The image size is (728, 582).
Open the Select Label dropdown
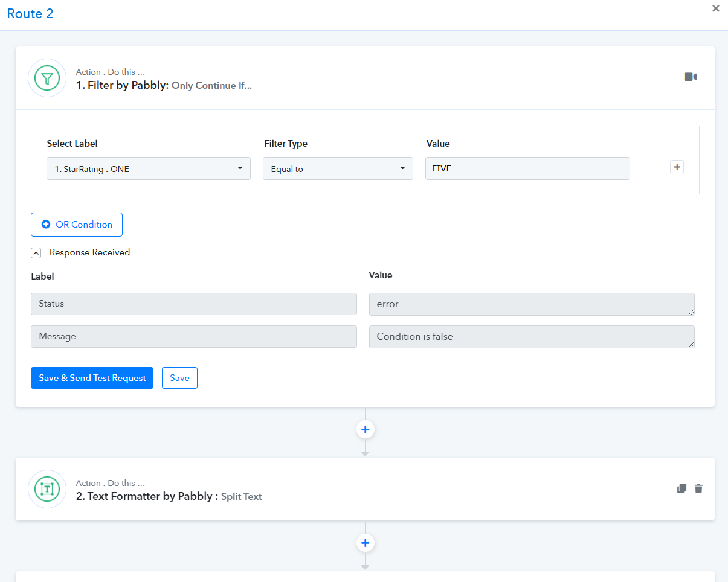pyautogui.click(x=149, y=169)
